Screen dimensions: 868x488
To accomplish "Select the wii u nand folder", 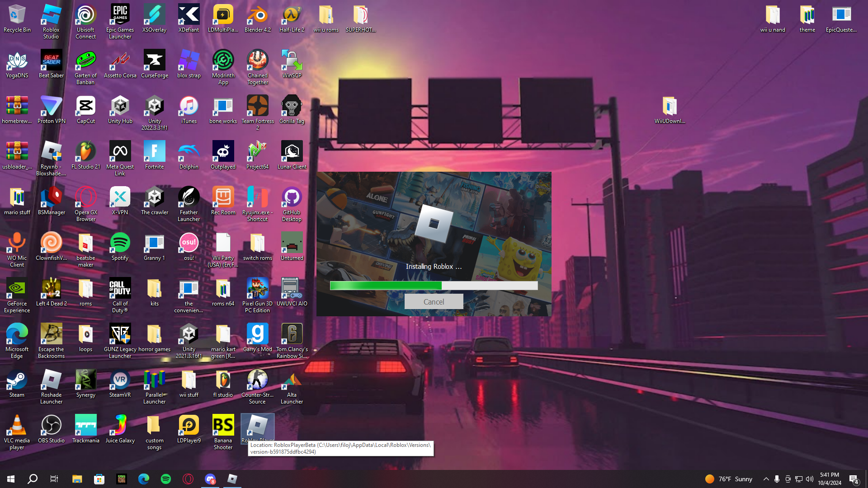I will [773, 19].
